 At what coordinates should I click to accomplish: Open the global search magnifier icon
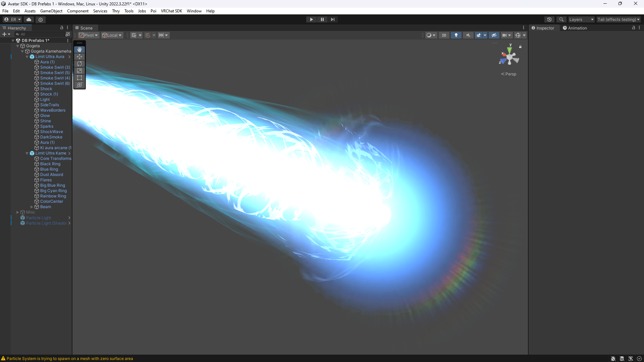[x=561, y=19]
